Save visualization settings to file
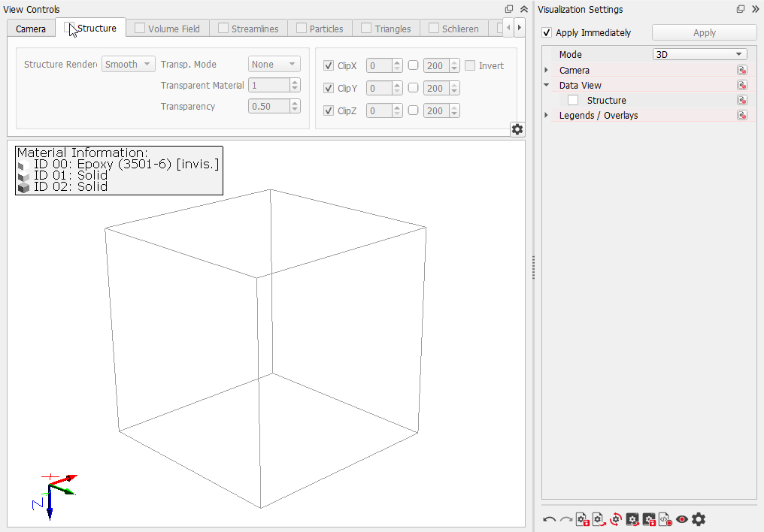The image size is (764, 532). click(582, 519)
